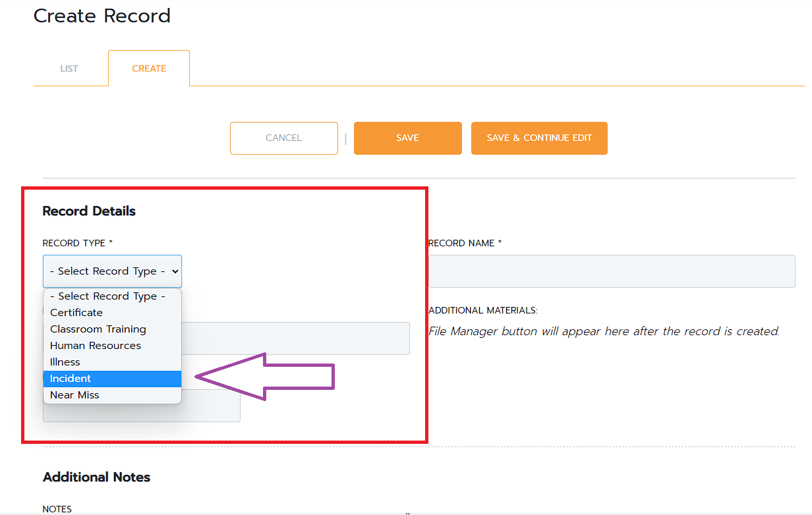
Task: Click the RECORD TYPE label
Action: 78,243
